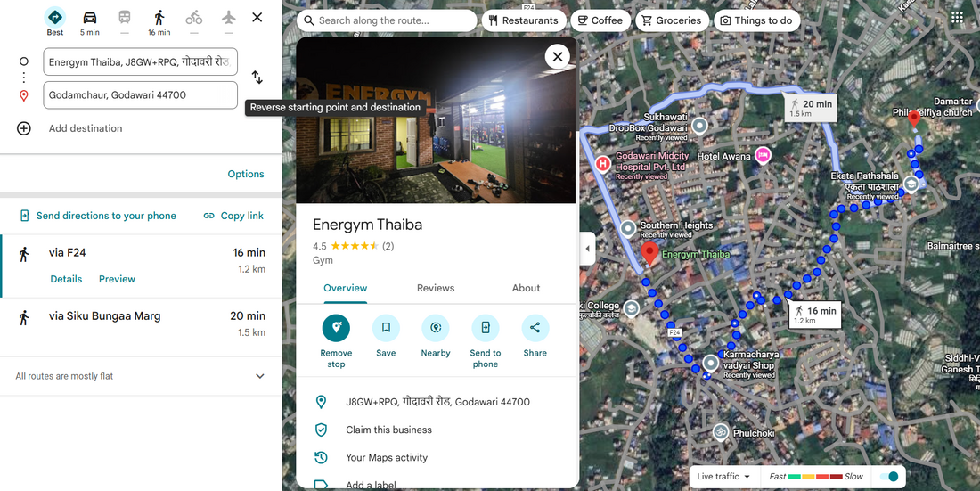Viewport: 980px width, 491px height.
Task: Add another destination with plus icon
Action: coord(24,128)
